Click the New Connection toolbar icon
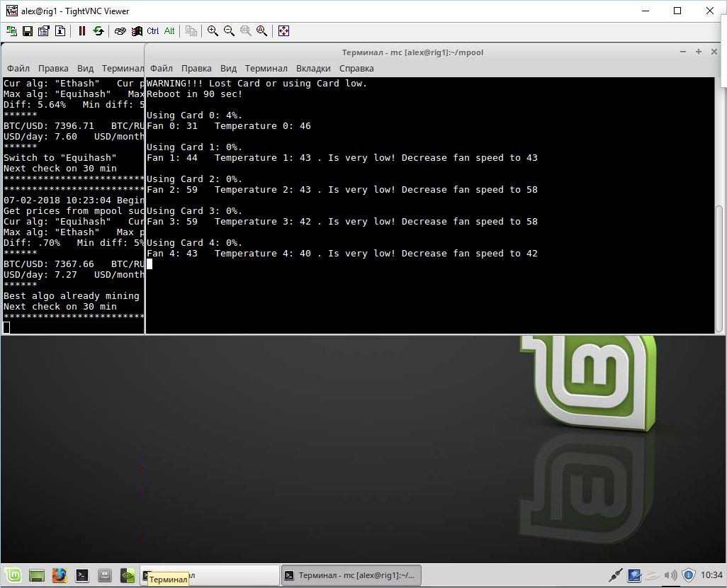Viewport: 727px width, 588px height. [11, 31]
